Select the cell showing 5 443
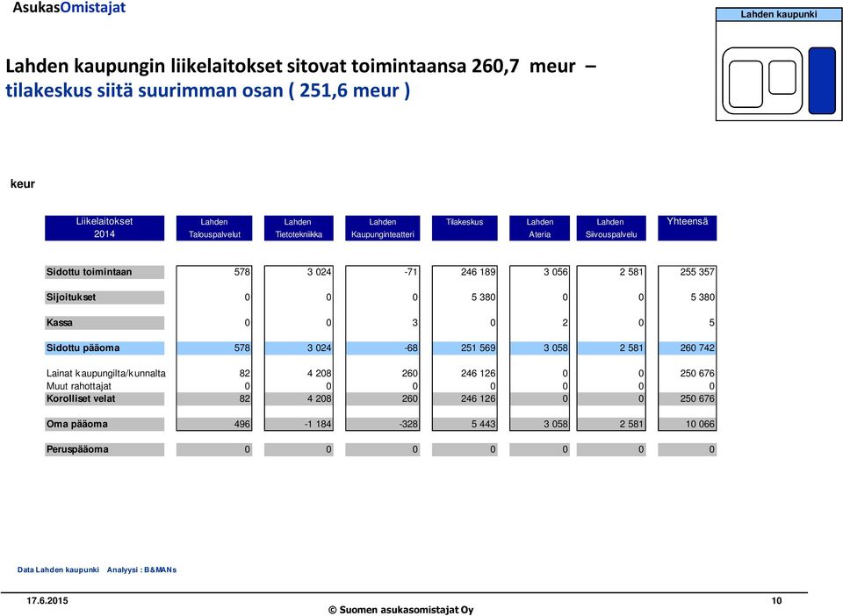 click(483, 425)
